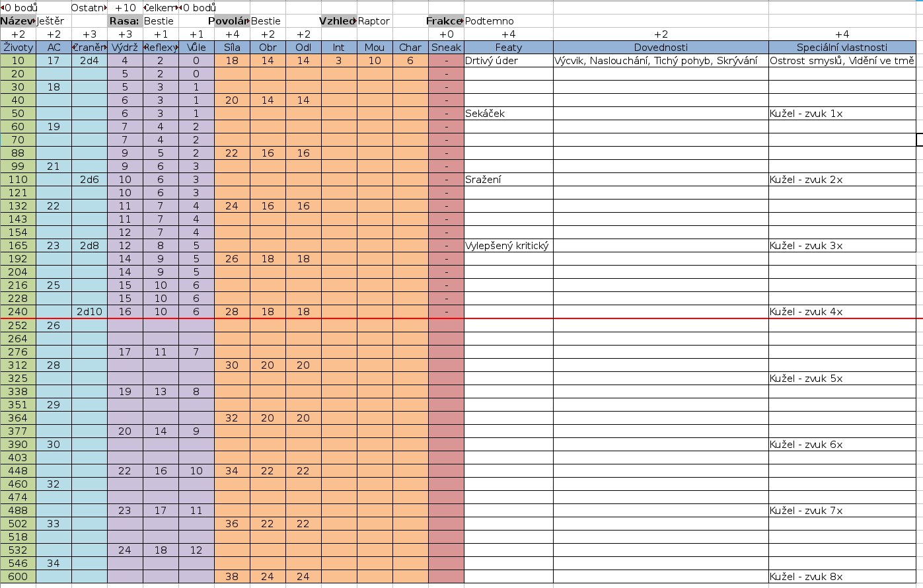
Task: Click the "Drtivý úder" feat cell
Action: coord(508,61)
